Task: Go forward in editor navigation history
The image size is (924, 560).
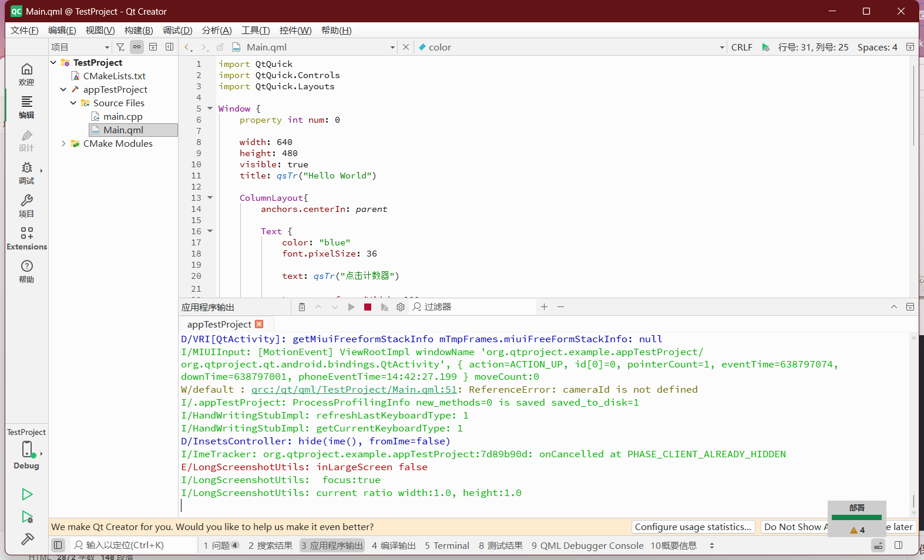Action: [x=204, y=47]
